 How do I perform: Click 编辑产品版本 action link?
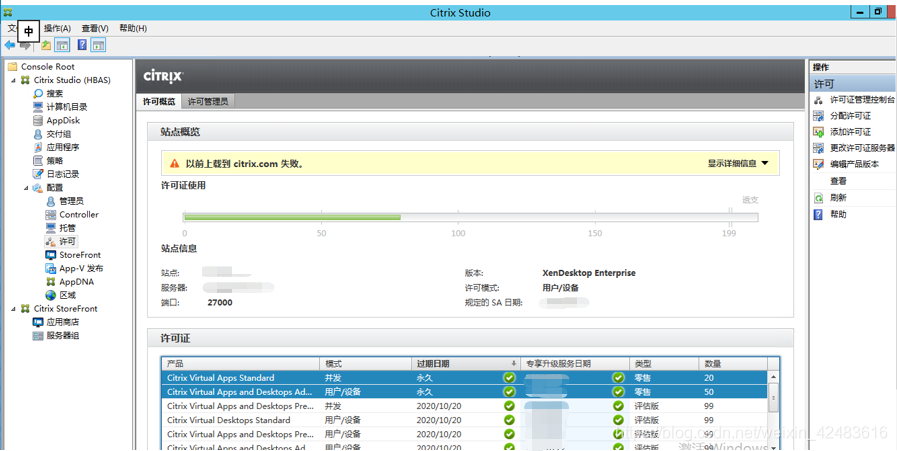pyautogui.click(x=854, y=164)
